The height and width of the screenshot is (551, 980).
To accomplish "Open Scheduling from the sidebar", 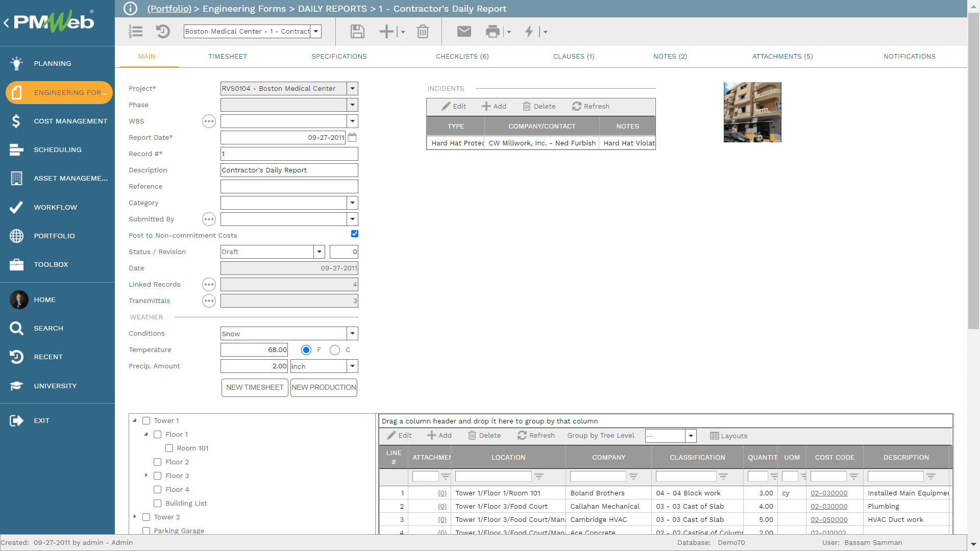I will [x=58, y=149].
